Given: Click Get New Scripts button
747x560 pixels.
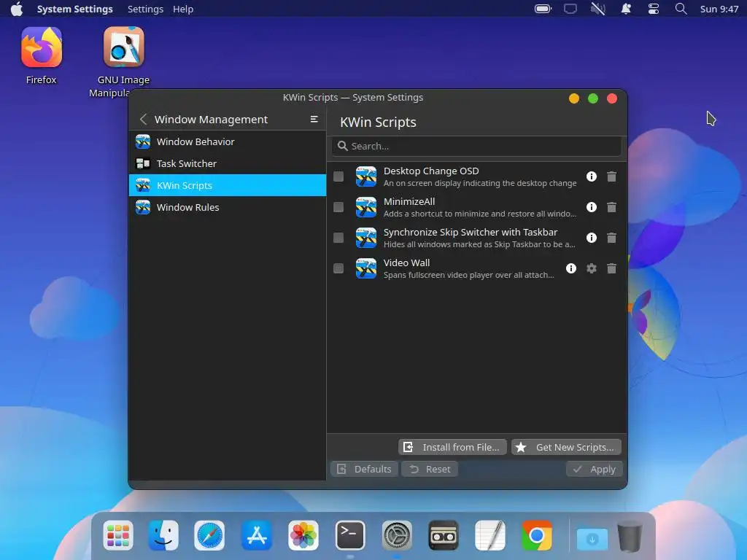Looking at the screenshot, I should pyautogui.click(x=566, y=447).
